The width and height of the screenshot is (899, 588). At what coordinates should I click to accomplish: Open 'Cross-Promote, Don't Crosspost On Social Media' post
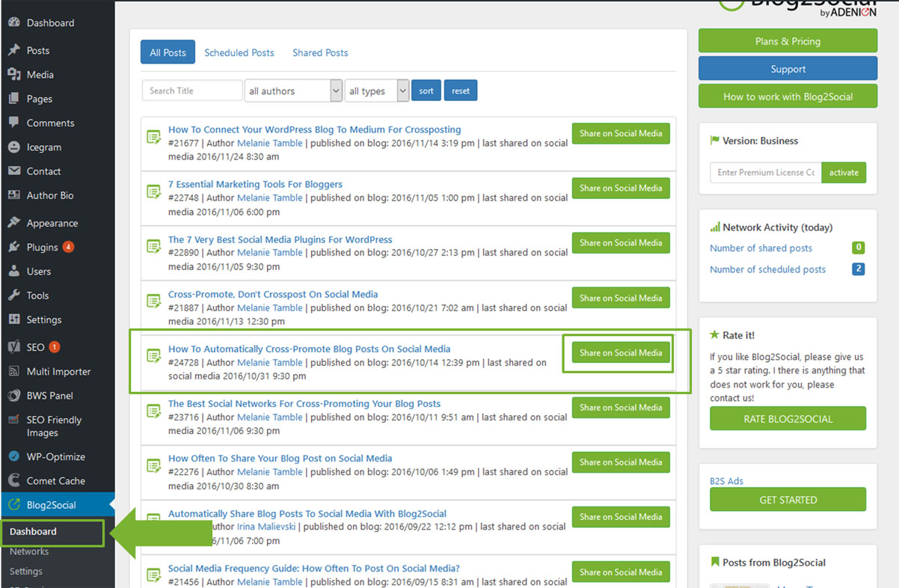(273, 294)
